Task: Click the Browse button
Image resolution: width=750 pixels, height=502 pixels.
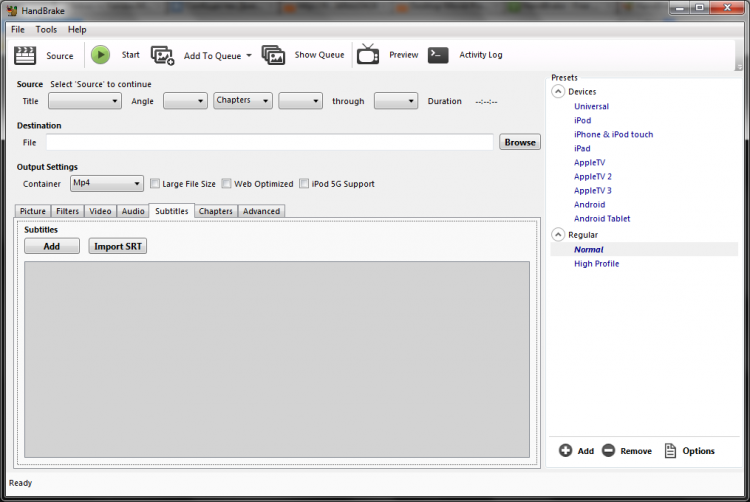Action: point(520,142)
